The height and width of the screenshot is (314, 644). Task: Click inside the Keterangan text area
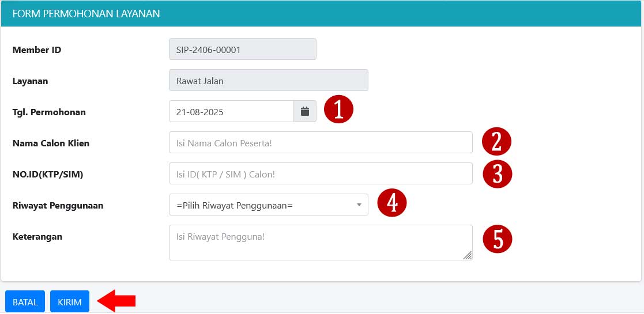pyautogui.click(x=321, y=242)
